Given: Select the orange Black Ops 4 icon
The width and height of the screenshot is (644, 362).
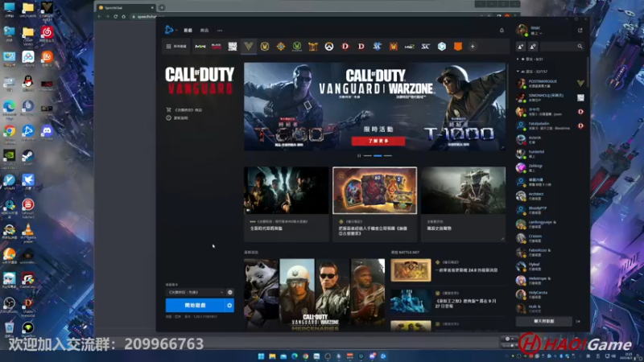Looking at the screenshot, I should pos(457,47).
